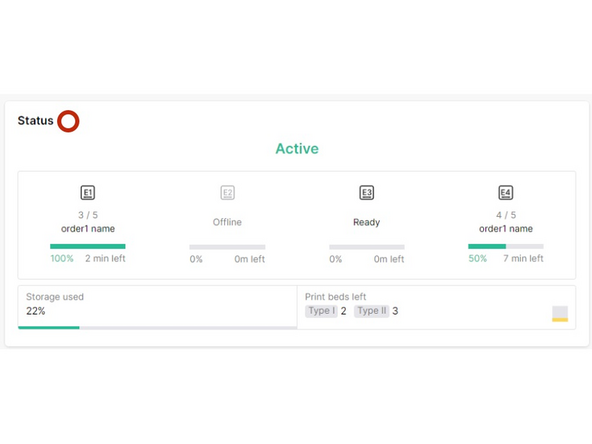This screenshot has height=444, width=592.
Task: Click the Ready status text
Action: [367, 222]
